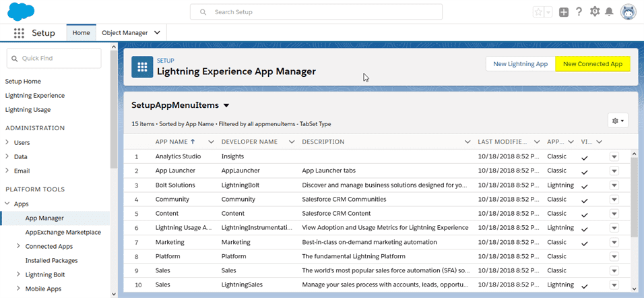Click the favorites star icon
This screenshot has width=644, height=298.
538,12
